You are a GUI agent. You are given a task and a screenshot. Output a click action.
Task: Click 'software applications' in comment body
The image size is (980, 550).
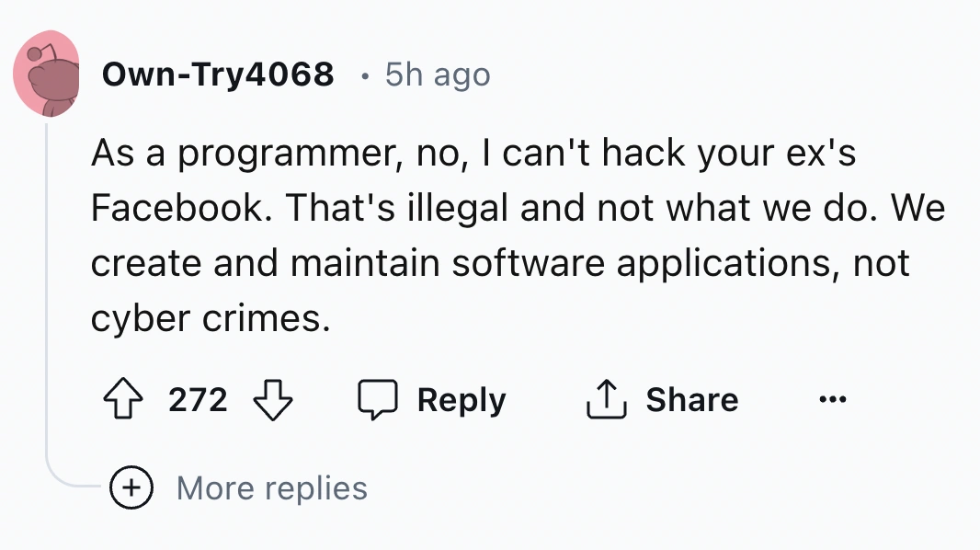click(x=645, y=264)
